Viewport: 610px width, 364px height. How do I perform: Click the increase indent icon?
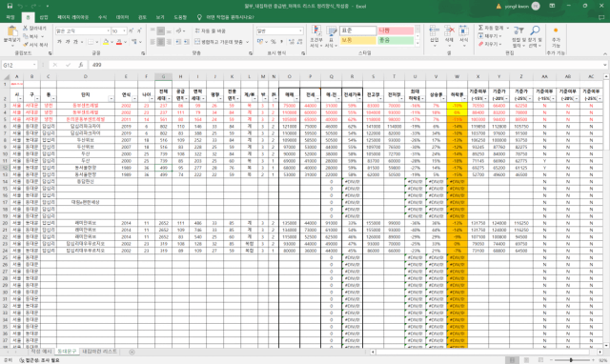(187, 42)
